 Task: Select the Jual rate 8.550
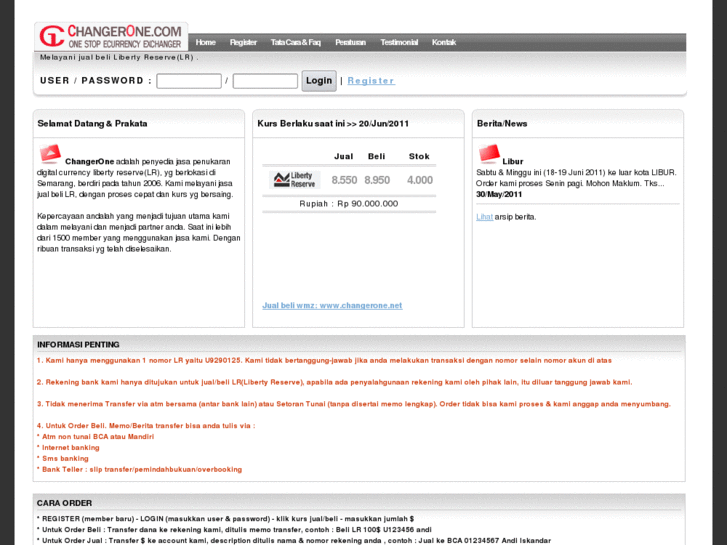pos(344,180)
